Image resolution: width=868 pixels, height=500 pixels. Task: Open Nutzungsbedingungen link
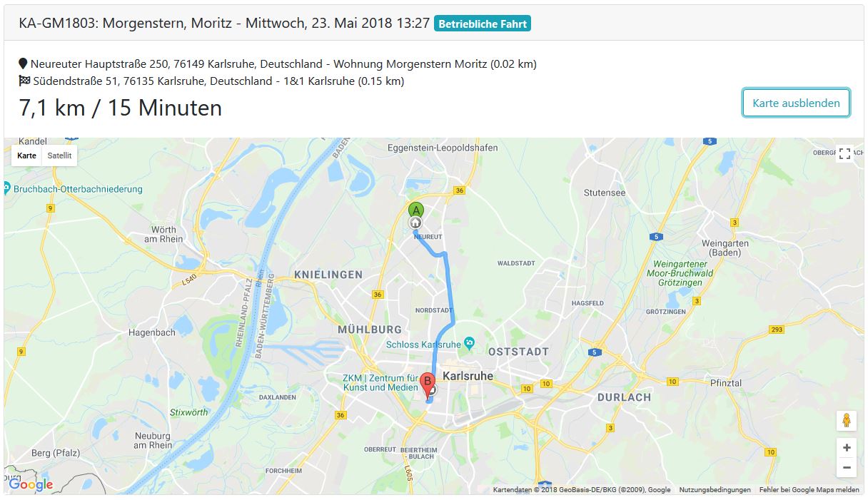715,490
